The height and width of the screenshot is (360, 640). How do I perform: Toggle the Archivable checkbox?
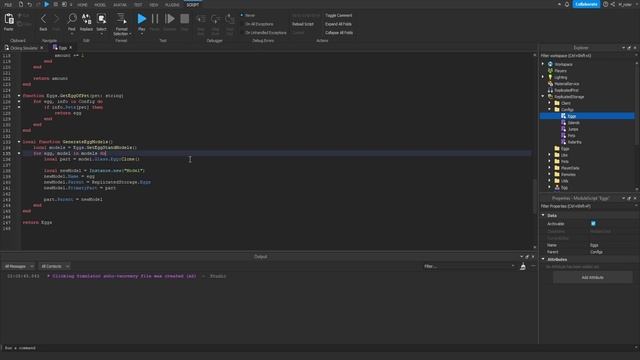593,224
